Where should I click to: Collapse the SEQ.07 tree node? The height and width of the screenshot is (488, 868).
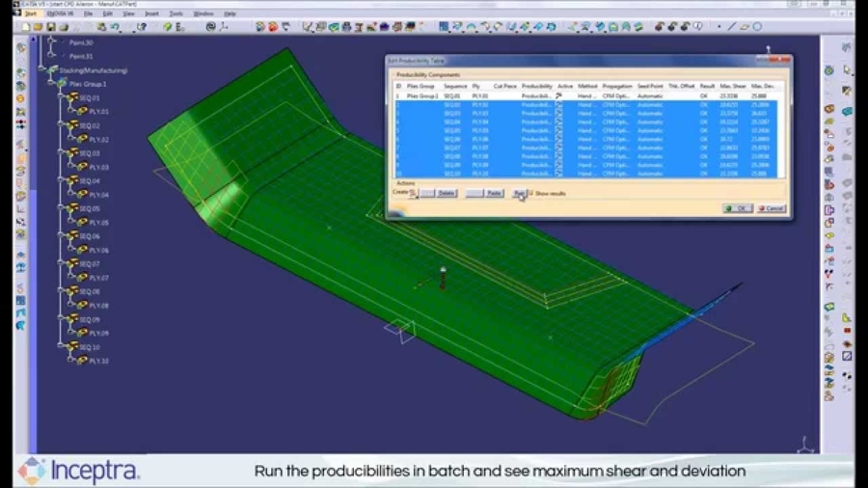click(x=61, y=262)
